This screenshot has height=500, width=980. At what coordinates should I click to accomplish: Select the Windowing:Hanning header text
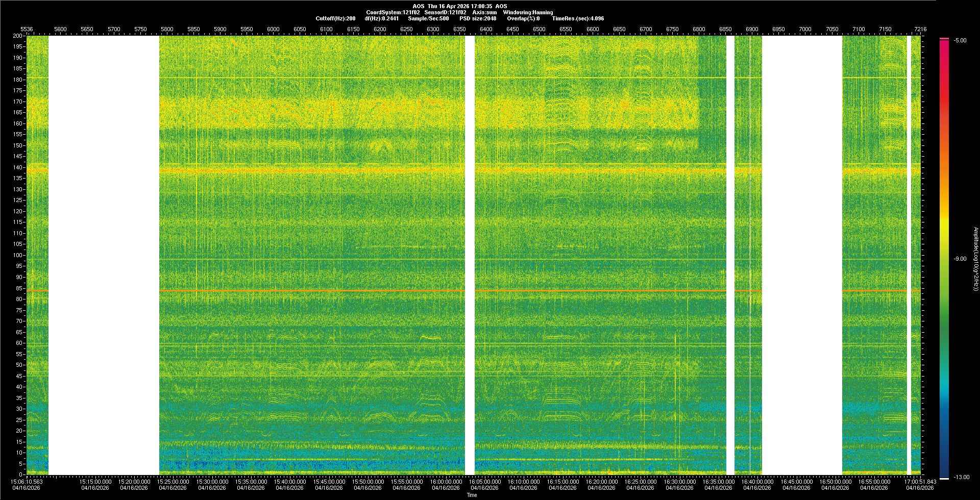(x=528, y=12)
